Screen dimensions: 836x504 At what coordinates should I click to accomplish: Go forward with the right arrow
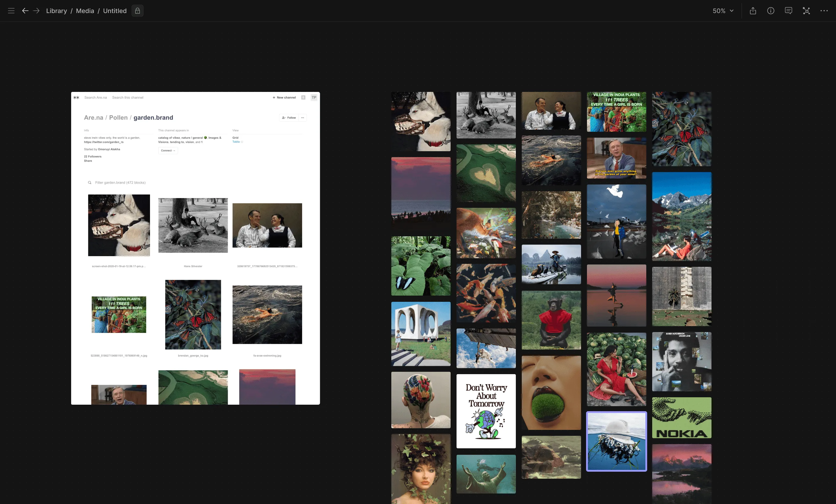36,11
